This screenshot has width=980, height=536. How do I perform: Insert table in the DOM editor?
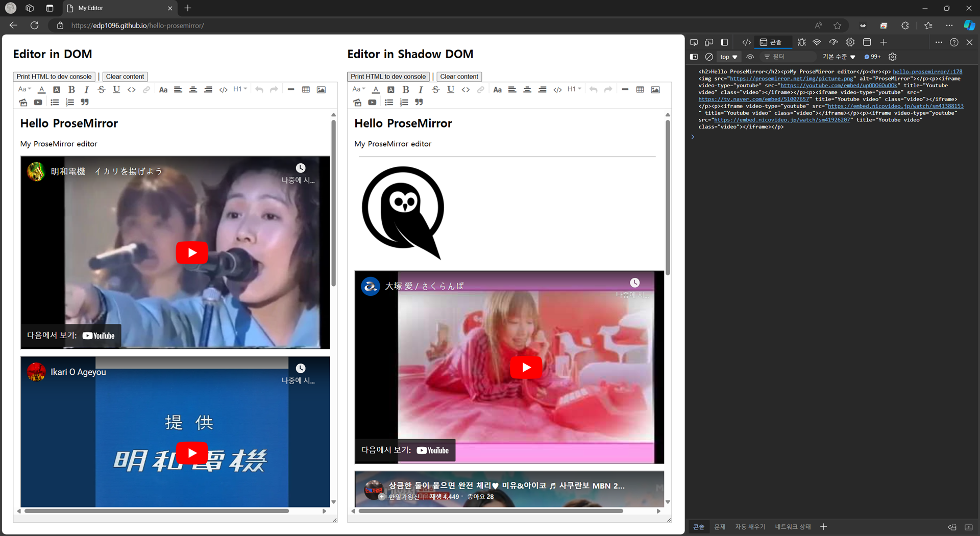click(x=306, y=90)
